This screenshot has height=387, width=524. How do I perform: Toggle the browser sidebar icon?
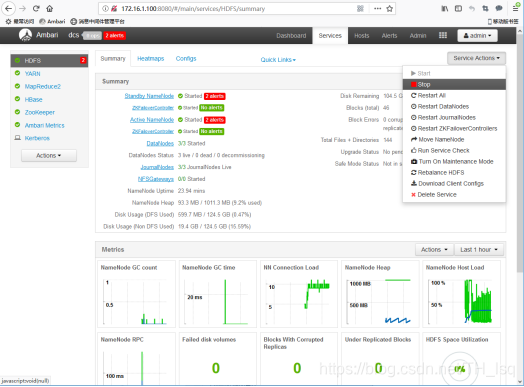click(458, 9)
